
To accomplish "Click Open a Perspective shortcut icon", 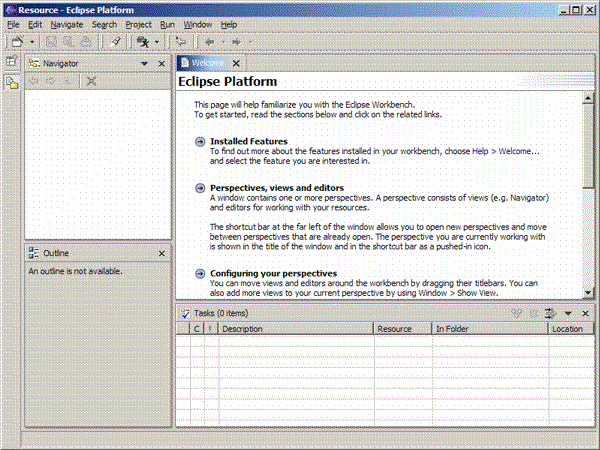I will click(x=11, y=63).
